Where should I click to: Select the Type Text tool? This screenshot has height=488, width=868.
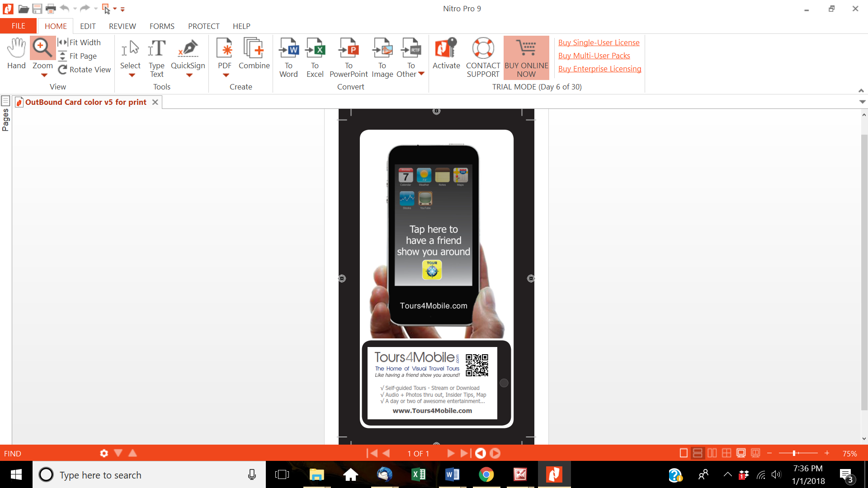(156, 58)
